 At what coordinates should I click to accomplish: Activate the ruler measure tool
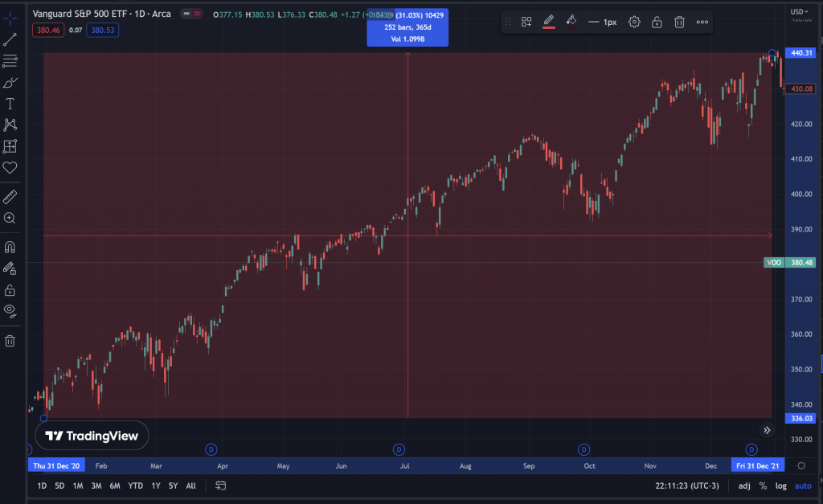(10, 196)
